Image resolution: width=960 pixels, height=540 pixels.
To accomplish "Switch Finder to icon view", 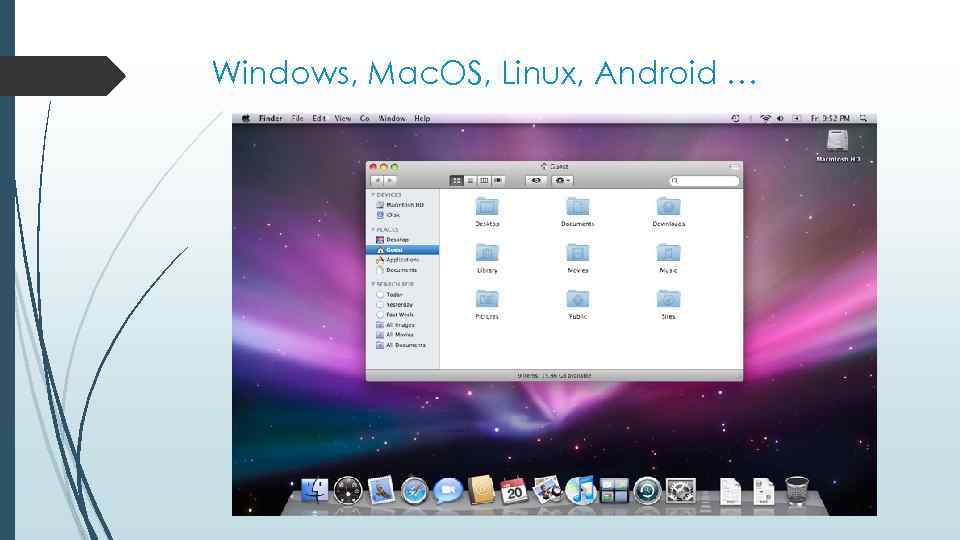I will click(x=457, y=180).
